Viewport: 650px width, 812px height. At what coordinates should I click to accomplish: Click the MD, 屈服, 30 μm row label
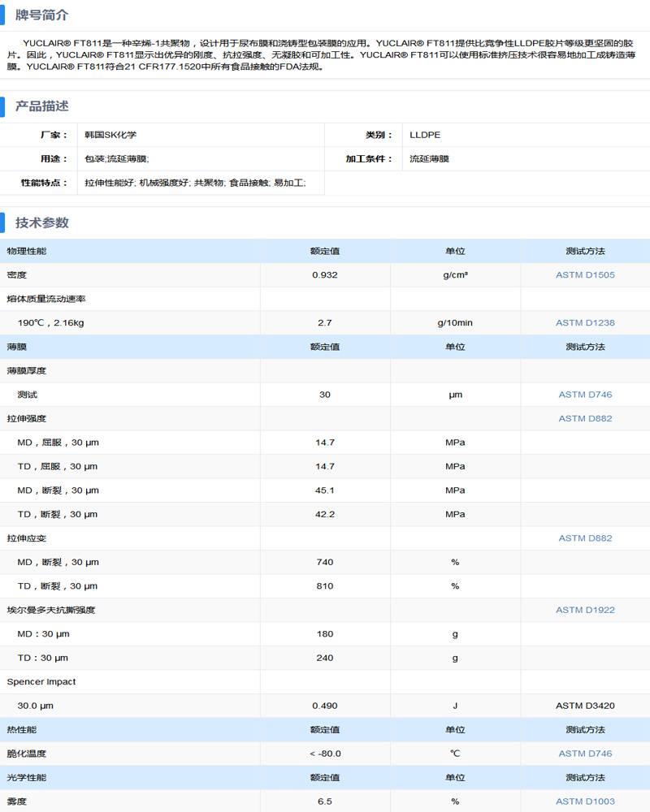pyautogui.click(x=58, y=443)
